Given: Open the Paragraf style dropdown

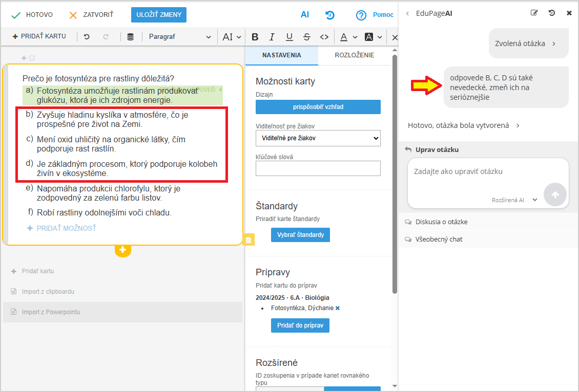Looking at the screenshot, I should 179,37.
